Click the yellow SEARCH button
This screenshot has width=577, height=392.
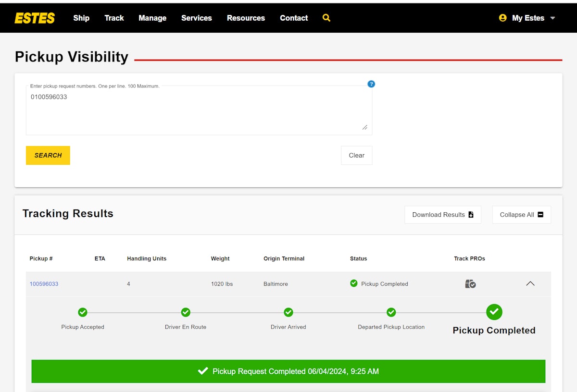(x=48, y=155)
